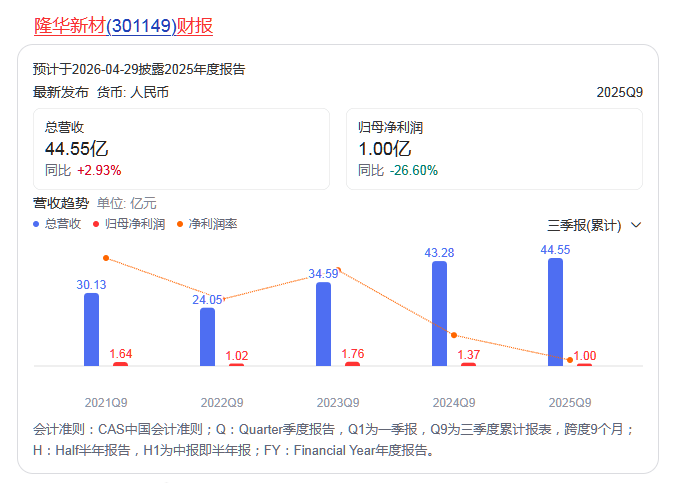Click the 2025Q9 net margin line point

(570, 359)
